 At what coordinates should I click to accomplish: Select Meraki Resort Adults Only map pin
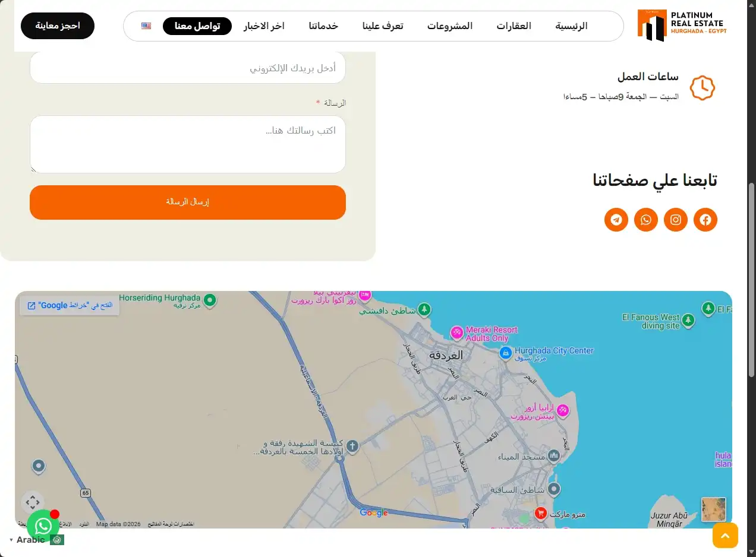456,332
